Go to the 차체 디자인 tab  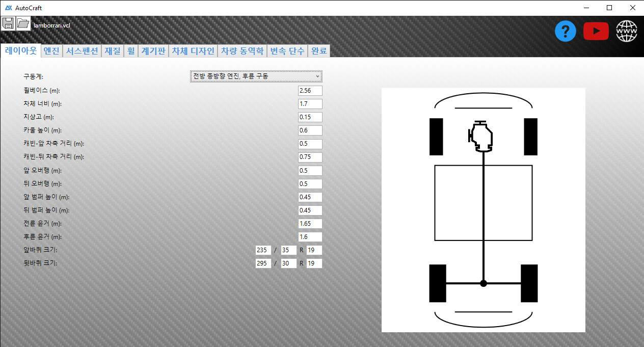(193, 51)
